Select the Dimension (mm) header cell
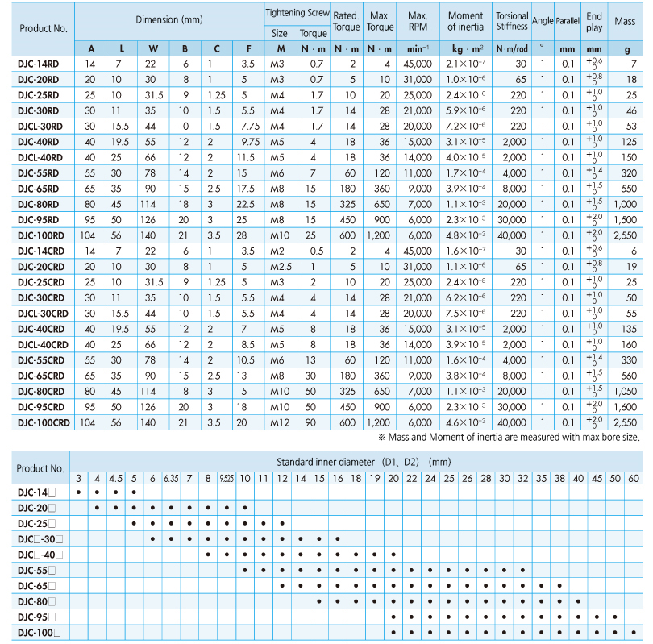 tap(168, 19)
